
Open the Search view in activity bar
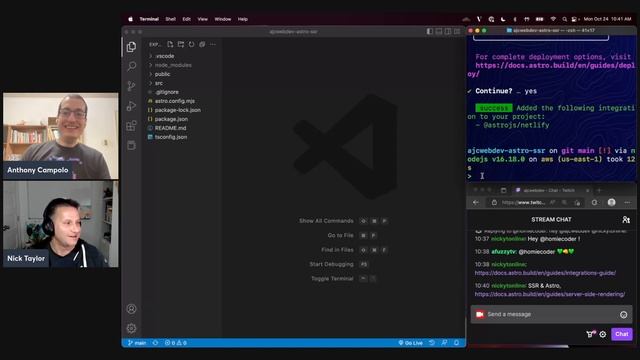coord(131,66)
